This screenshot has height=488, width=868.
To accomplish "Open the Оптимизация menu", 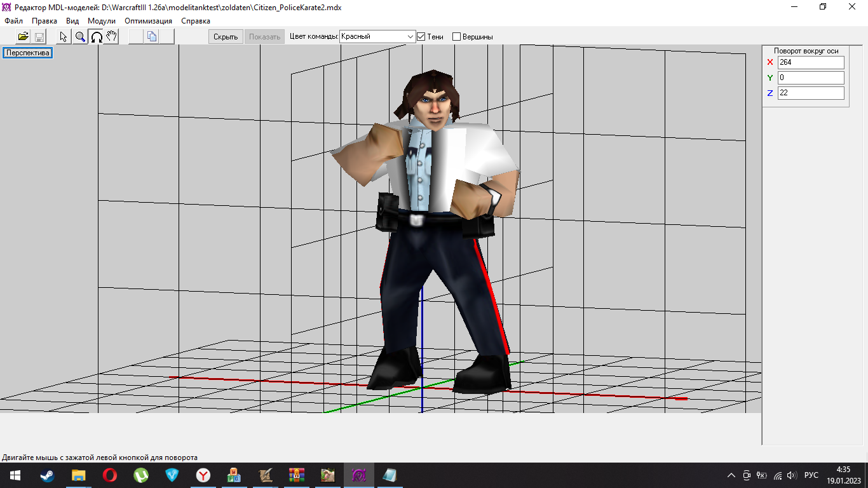I will pyautogui.click(x=148, y=21).
